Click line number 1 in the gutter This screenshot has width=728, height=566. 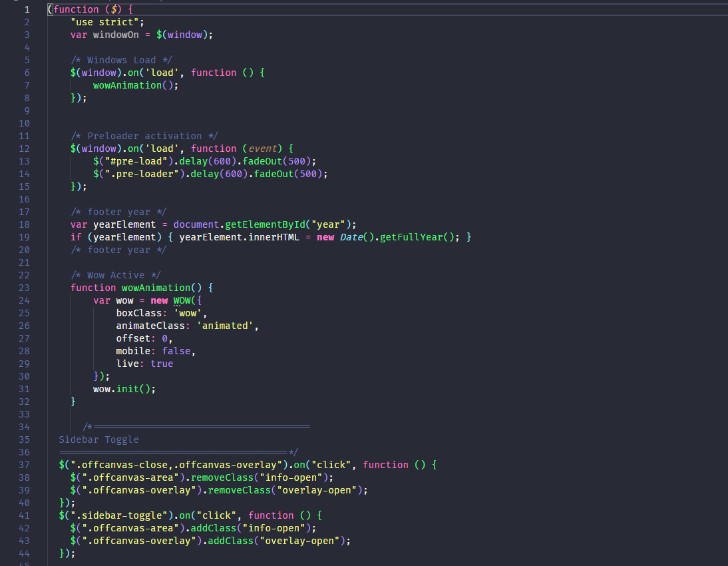[27, 9]
